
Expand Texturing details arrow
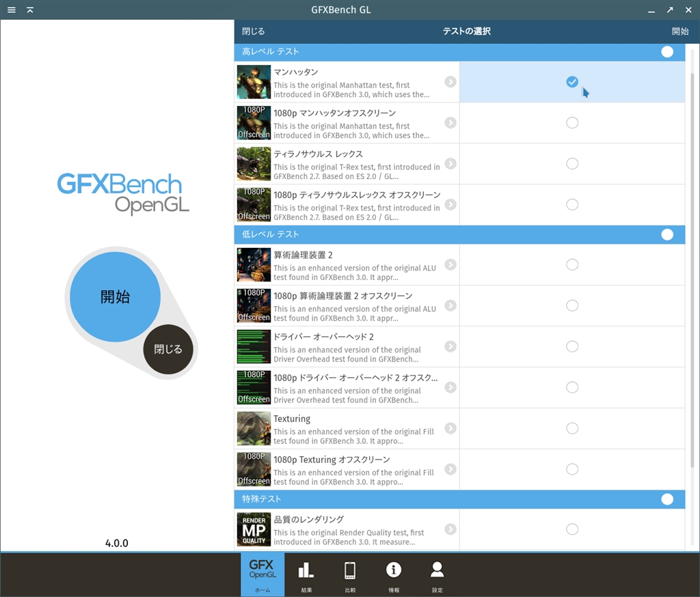(450, 428)
